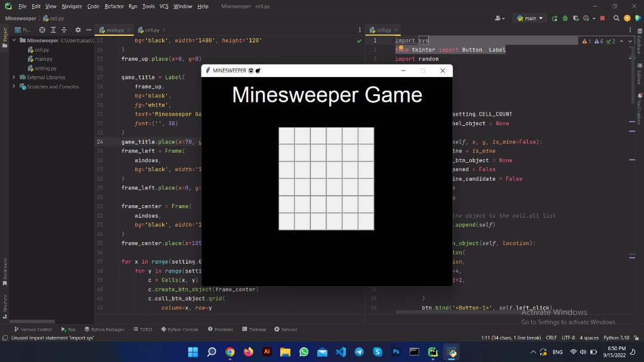Click Expand All icon in Project panel
Screen dimensions: 644x362
[x=54, y=30]
